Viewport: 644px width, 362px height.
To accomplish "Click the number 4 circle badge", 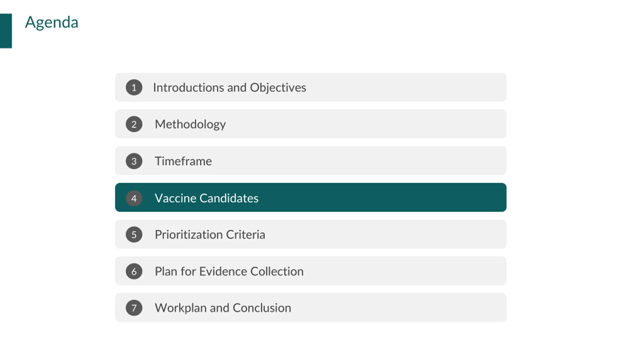I will tap(134, 198).
